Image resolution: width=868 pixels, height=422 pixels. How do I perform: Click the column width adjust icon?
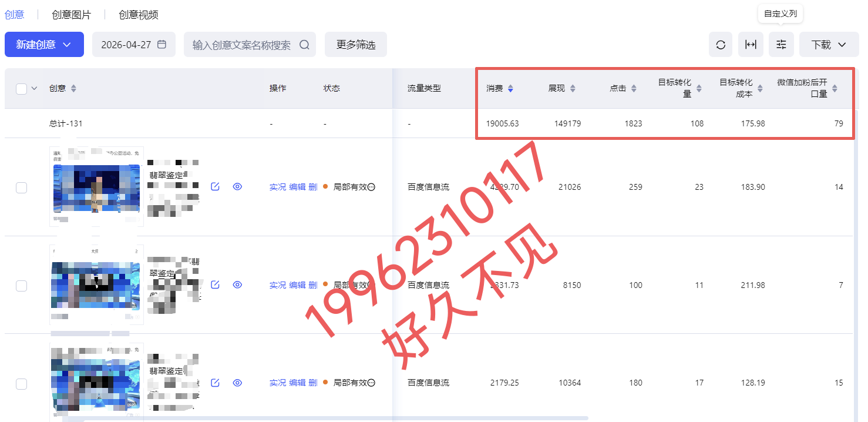[751, 45]
